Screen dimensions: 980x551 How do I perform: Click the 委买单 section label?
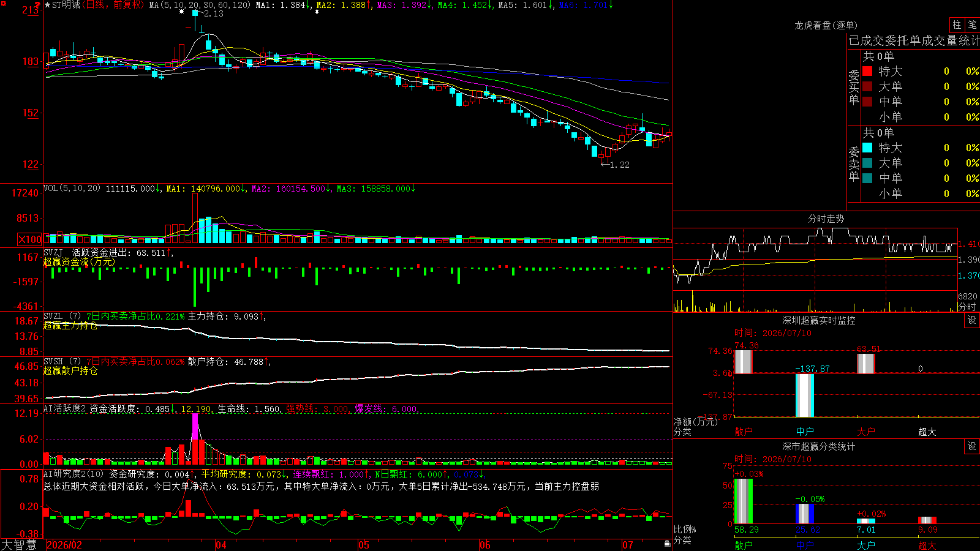pyautogui.click(x=854, y=87)
